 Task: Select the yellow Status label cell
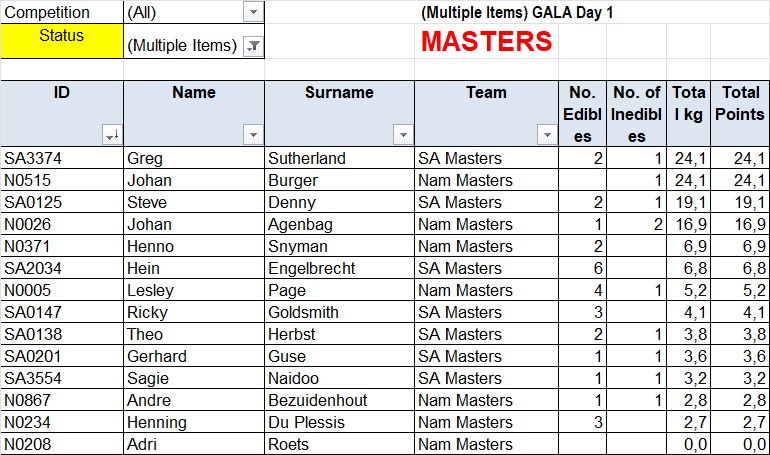pos(62,41)
